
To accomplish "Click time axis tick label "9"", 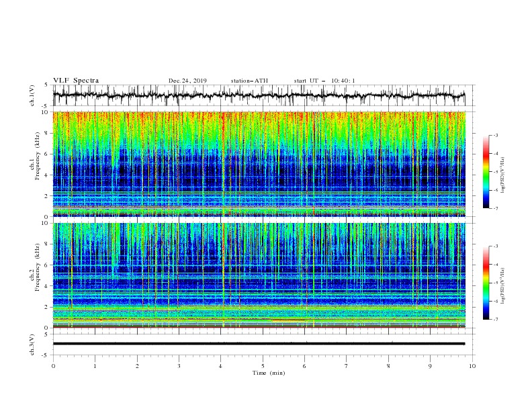I will click(430, 366).
